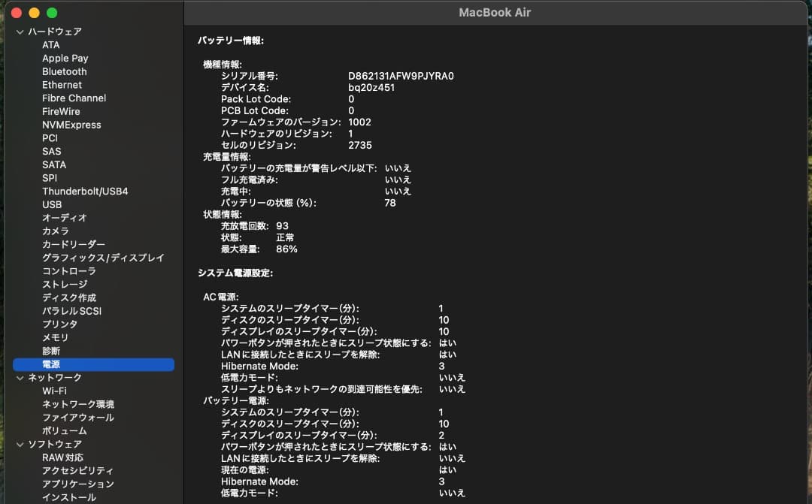Select the highlighted 電源 item
Image resolution: width=812 pixels, height=504 pixels.
point(53,364)
